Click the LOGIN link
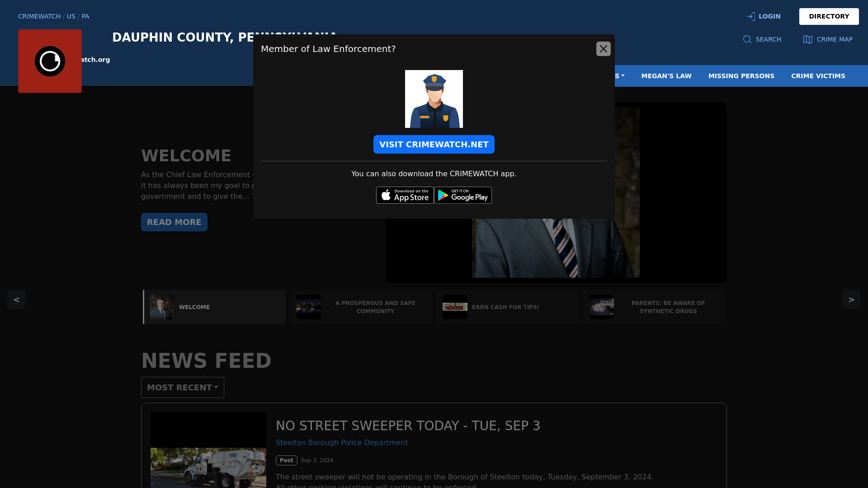The width and height of the screenshot is (868, 488). pyautogui.click(x=763, y=16)
